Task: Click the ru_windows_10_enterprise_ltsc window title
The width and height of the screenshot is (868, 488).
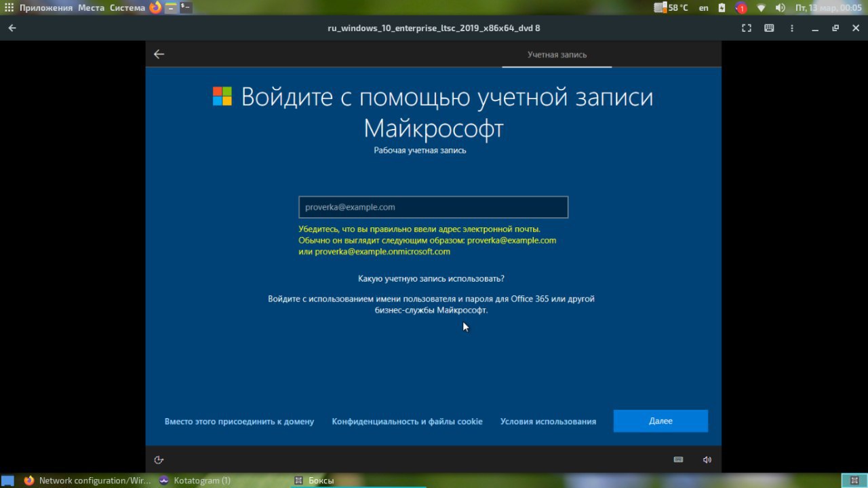Action: tap(433, 28)
